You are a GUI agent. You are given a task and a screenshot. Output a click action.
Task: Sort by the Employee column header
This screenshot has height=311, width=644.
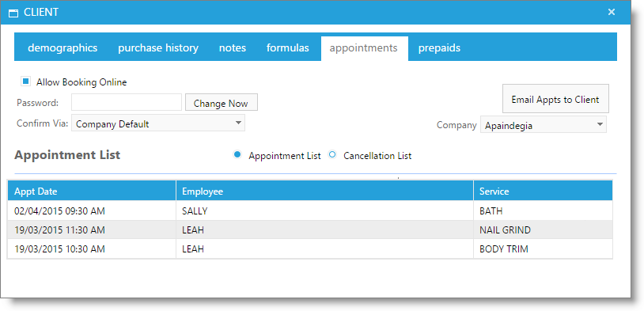[x=325, y=191]
